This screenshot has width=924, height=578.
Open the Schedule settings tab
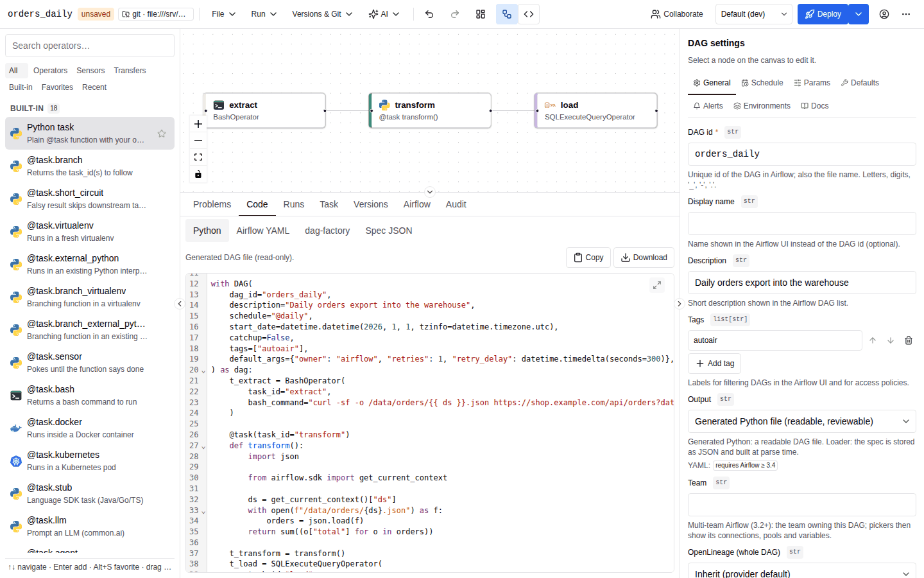(762, 83)
